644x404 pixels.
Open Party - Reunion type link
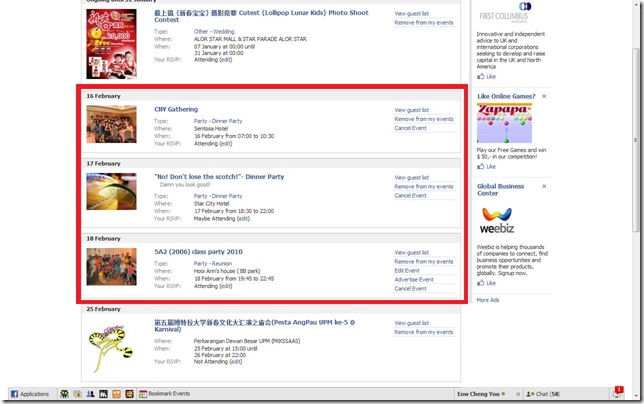click(213, 264)
